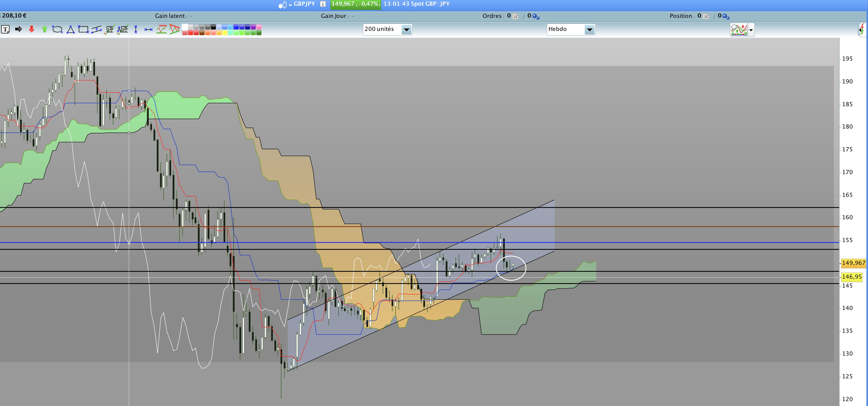Select the rectangle drawing tool
Image resolution: width=868 pixels, height=406 pixels.
tap(83, 29)
